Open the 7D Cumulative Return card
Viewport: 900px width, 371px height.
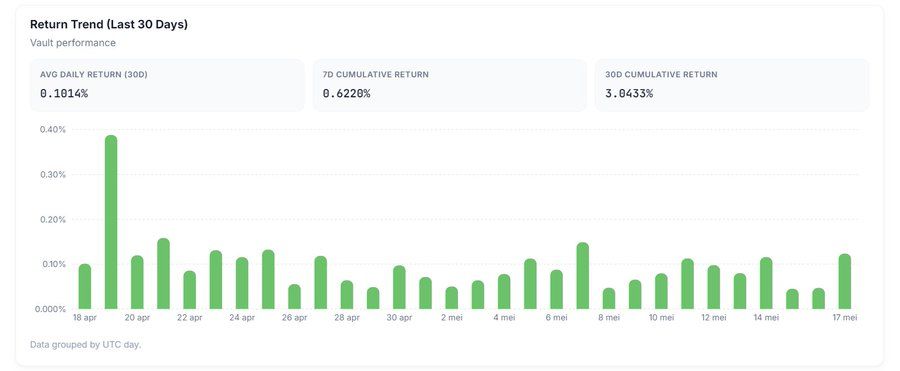(x=449, y=84)
